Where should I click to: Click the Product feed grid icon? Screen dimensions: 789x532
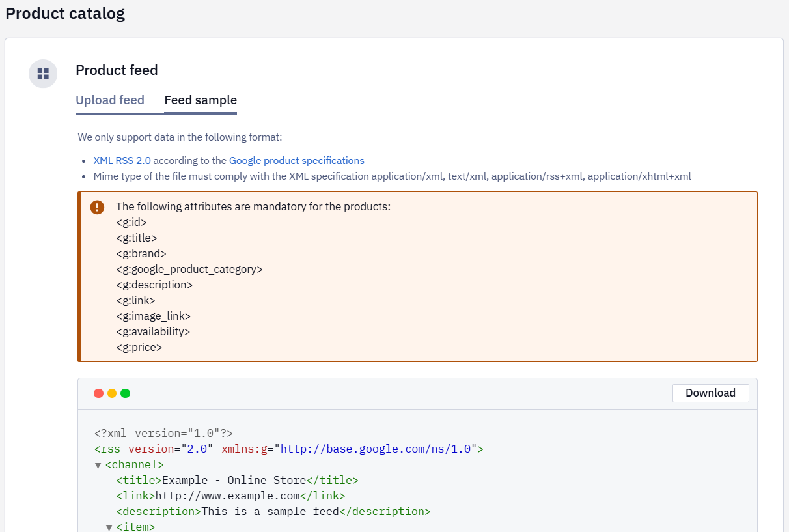43,74
